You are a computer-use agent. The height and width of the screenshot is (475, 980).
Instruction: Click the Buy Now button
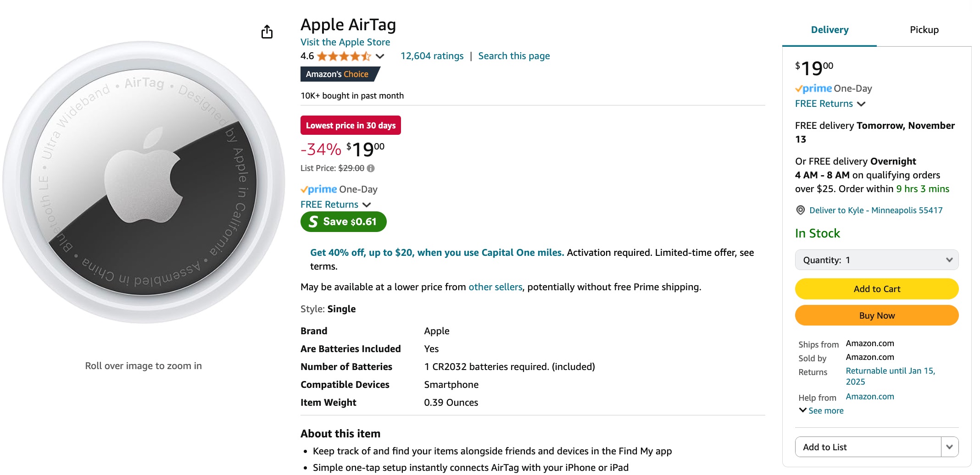(x=876, y=315)
